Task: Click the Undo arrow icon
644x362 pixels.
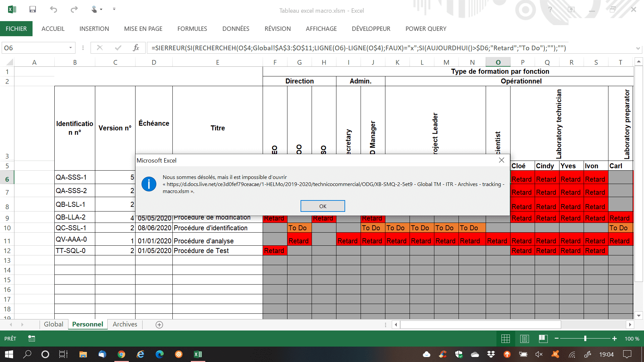Action: (x=53, y=9)
